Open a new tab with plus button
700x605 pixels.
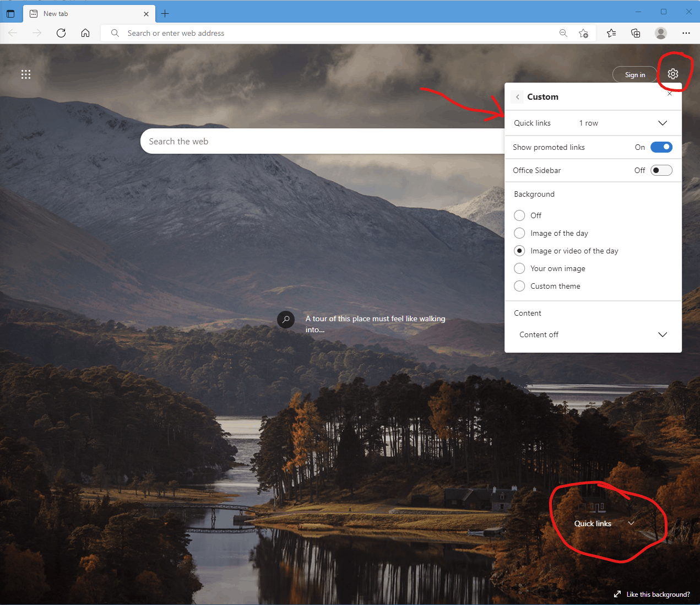coord(165,14)
